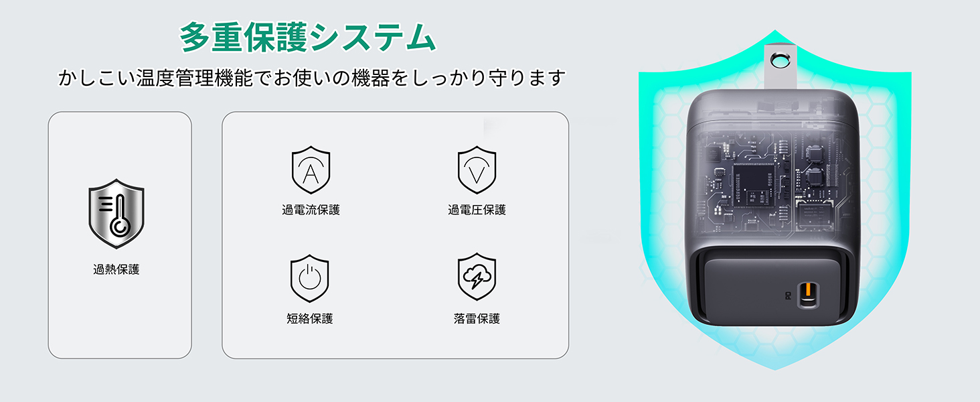Click the 過熱保護 label
This screenshot has height=402, width=980.
[x=116, y=270]
